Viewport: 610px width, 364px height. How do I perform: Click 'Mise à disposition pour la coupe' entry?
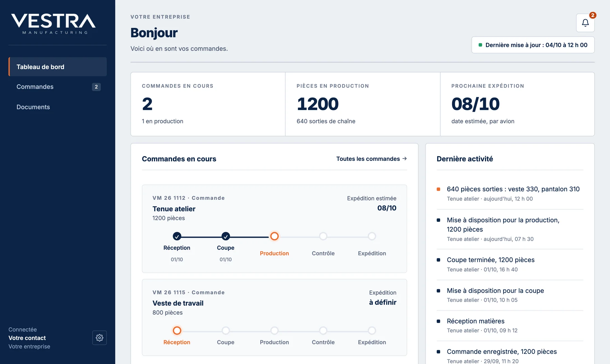click(x=510, y=295)
